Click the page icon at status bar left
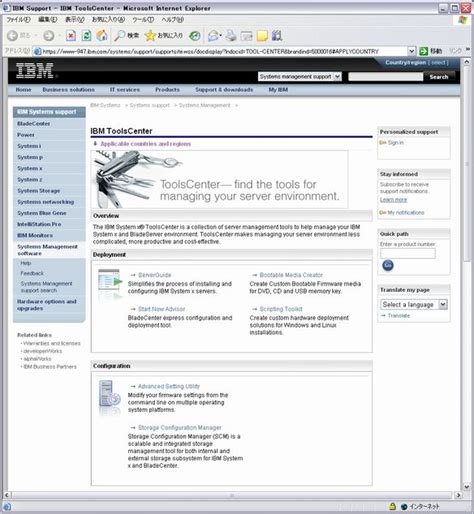This screenshot has height=514, width=474. pos(7,507)
